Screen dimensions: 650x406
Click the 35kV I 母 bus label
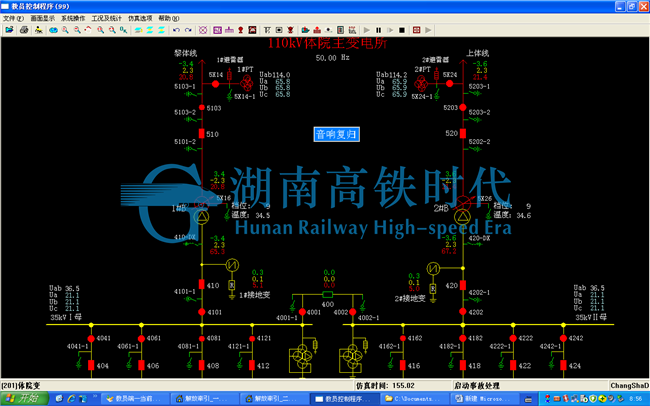[66, 317]
